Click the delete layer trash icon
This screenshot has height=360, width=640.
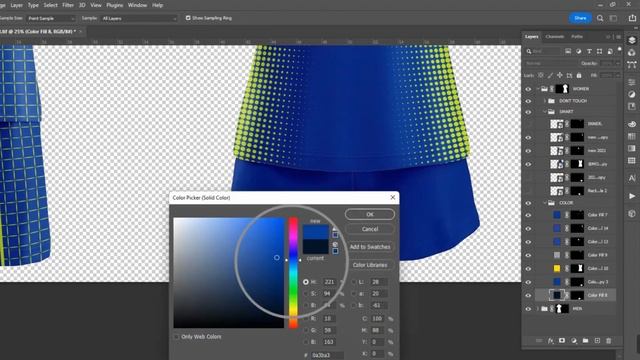pos(609,340)
